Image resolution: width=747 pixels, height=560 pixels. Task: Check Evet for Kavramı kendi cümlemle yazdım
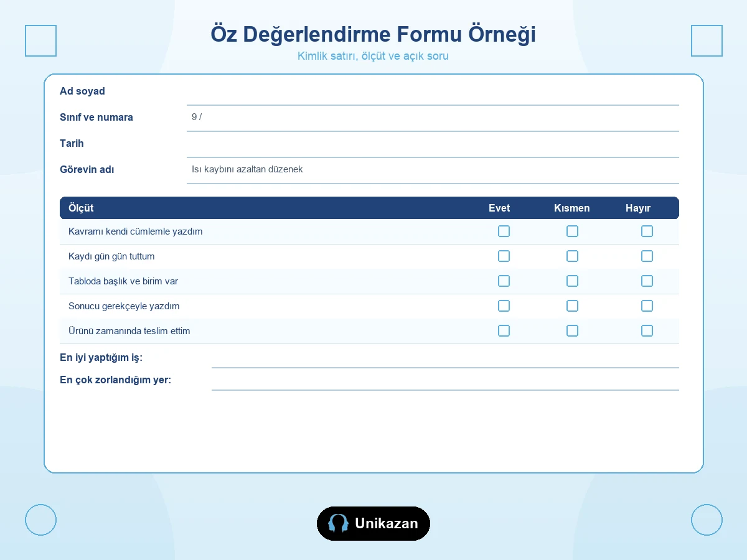(x=504, y=231)
